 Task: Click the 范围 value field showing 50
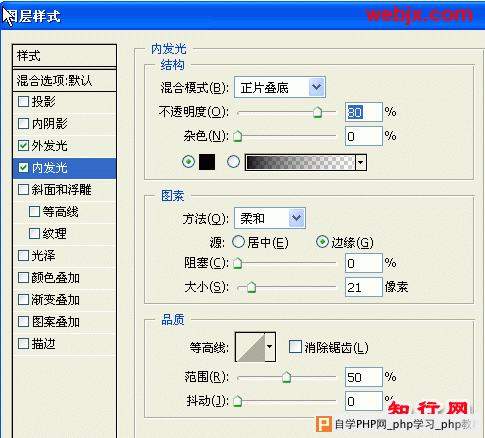click(363, 377)
